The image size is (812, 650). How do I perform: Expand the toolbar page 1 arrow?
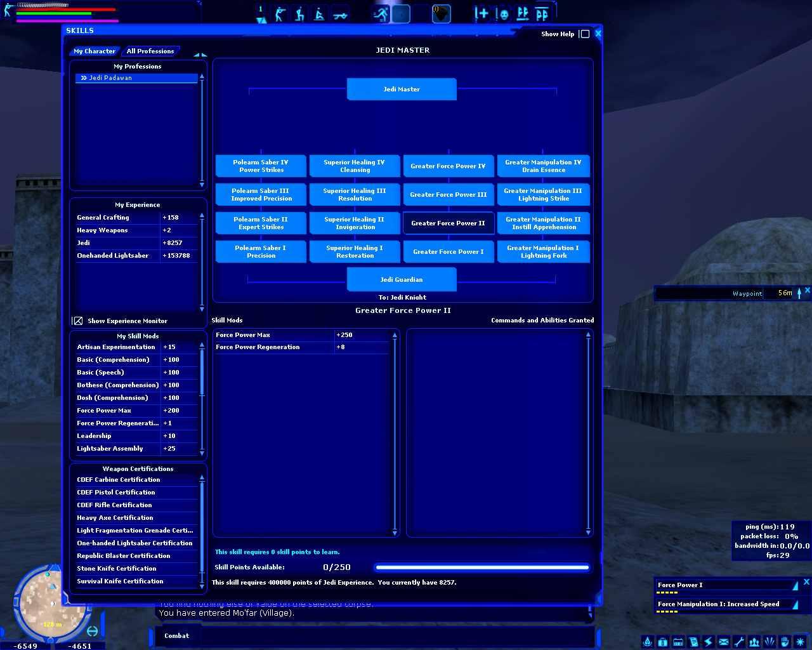click(261, 21)
